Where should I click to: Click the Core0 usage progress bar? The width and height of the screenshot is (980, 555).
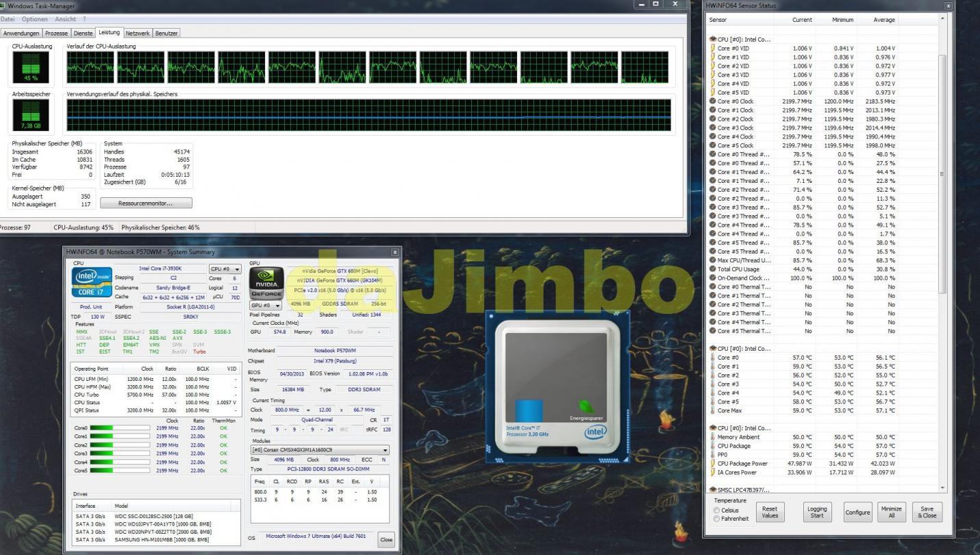tap(120, 428)
